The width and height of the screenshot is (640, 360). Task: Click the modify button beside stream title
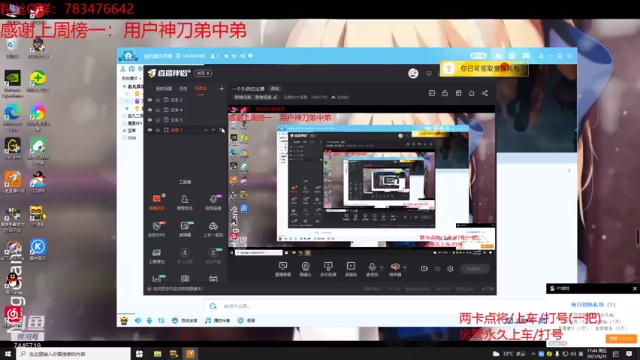click(275, 89)
